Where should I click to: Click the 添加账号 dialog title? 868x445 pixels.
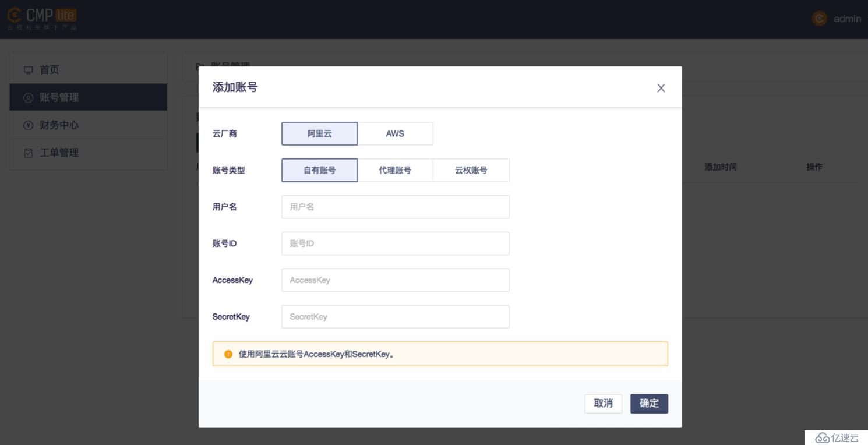tap(235, 87)
